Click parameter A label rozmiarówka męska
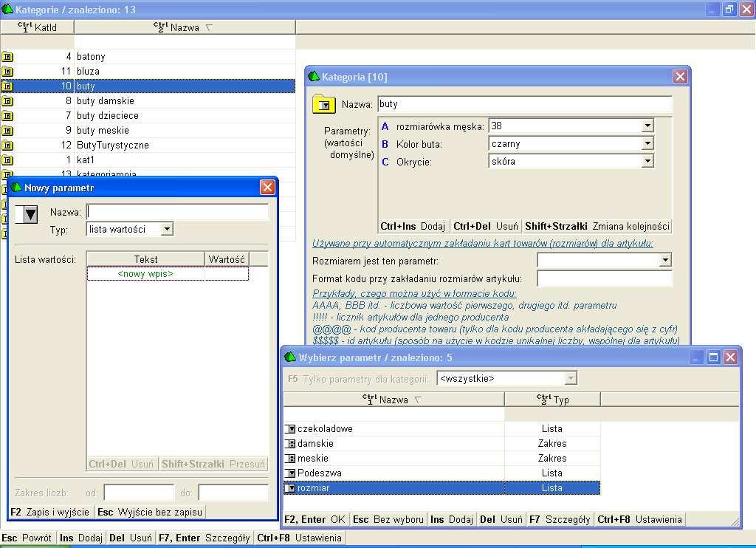The width and height of the screenshot is (756, 548). coord(440,126)
